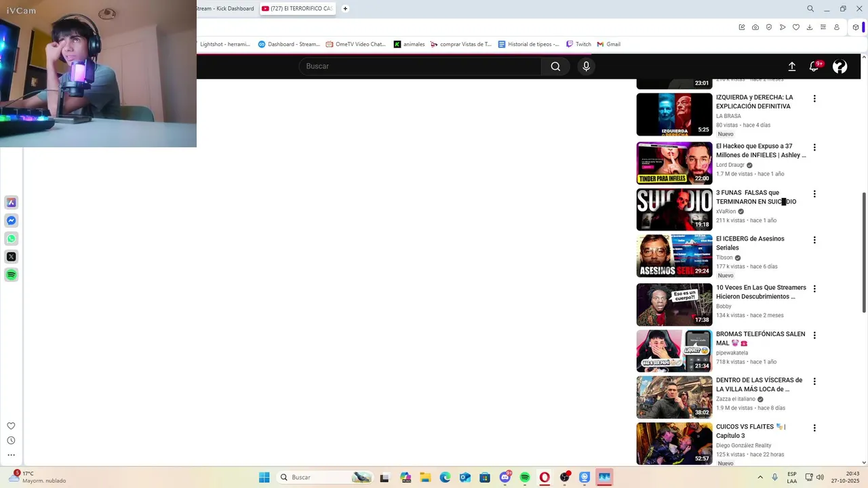The image size is (868, 488).
Task: Open Twitch bookmark
Action: point(578,44)
